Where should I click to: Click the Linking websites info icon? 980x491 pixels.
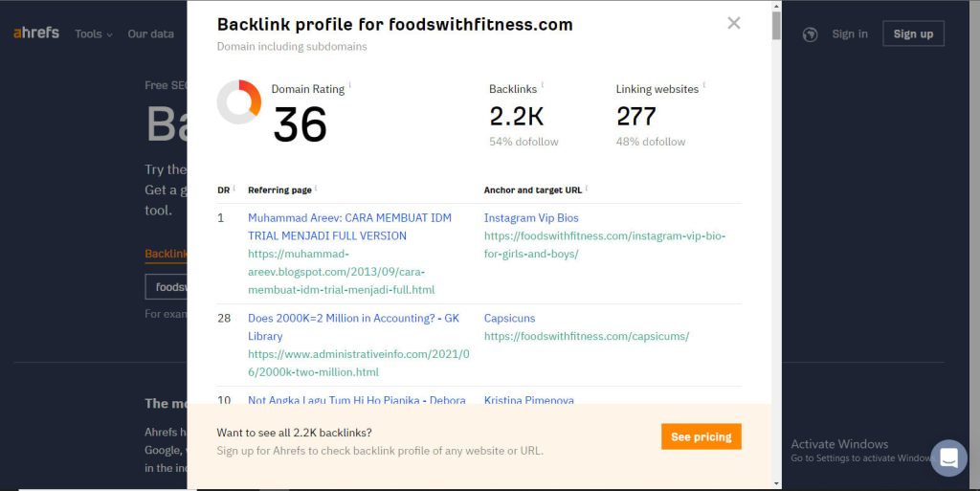[704, 84]
